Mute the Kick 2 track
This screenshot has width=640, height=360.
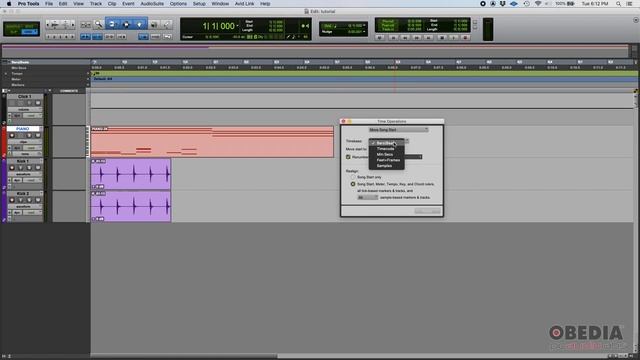(x=38, y=200)
